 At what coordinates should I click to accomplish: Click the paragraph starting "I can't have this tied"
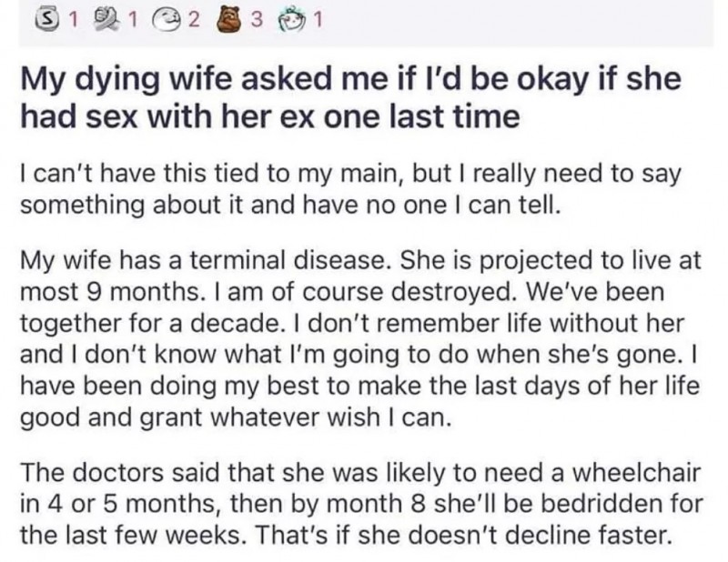pyautogui.click(x=350, y=189)
